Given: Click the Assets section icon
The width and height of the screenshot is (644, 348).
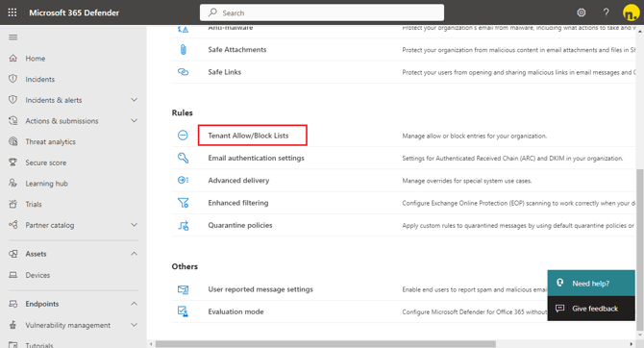Looking at the screenshot, I should point(13,254).
